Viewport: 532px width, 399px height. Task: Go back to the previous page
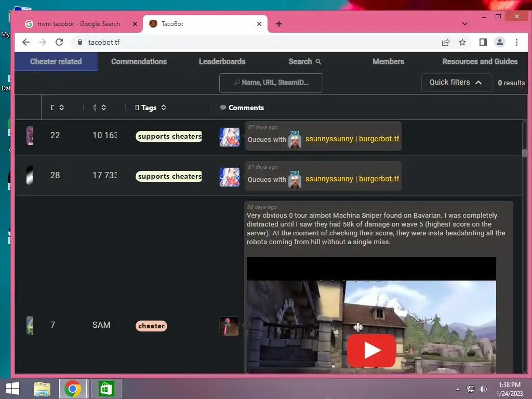(26, 42)
